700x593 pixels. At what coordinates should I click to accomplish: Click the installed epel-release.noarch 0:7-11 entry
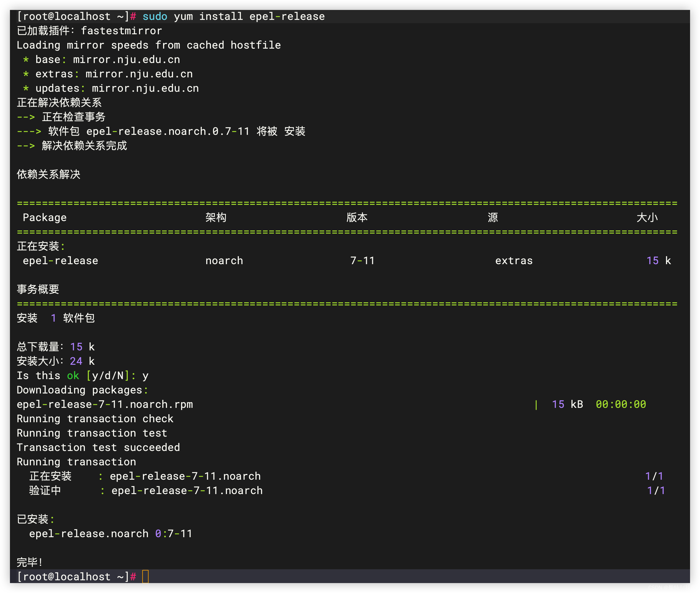pos(110,534)
